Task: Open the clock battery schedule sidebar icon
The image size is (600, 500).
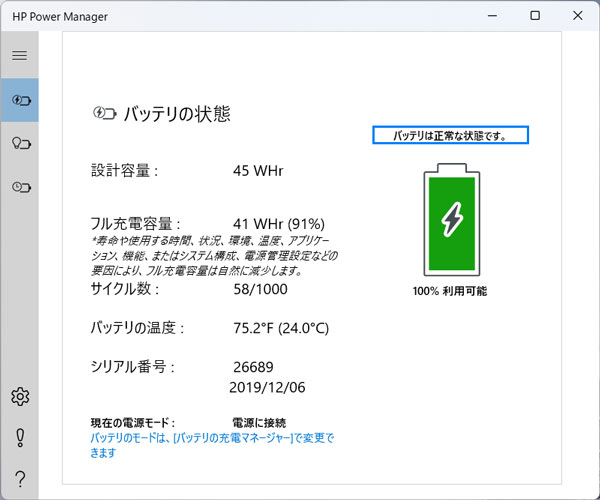Action: pyautogui.click(x=19, y=186)
